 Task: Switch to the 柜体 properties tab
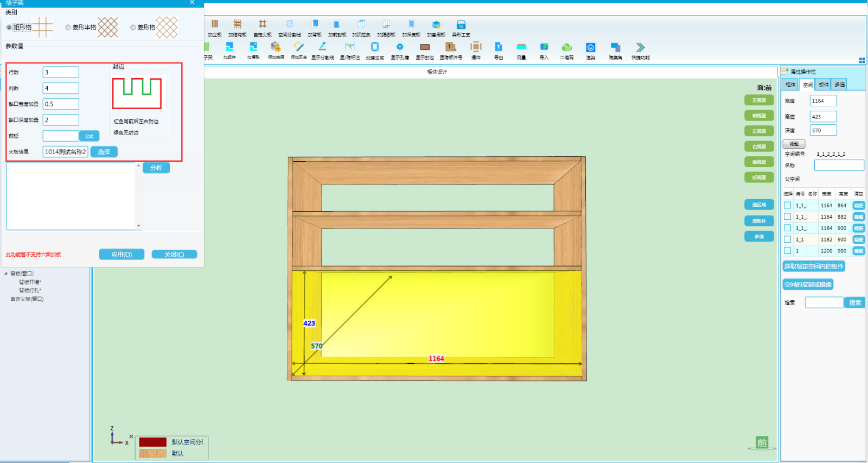click(x=790, y=85)
